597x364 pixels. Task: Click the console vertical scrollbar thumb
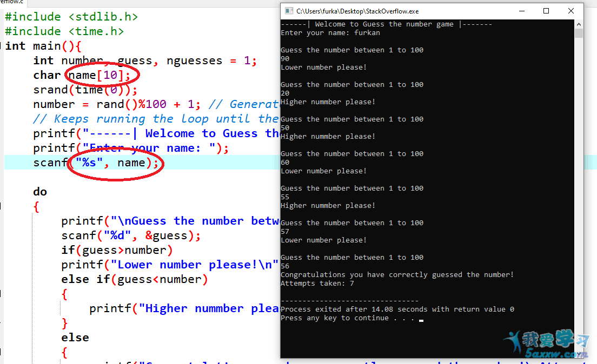tap(579, 33)
